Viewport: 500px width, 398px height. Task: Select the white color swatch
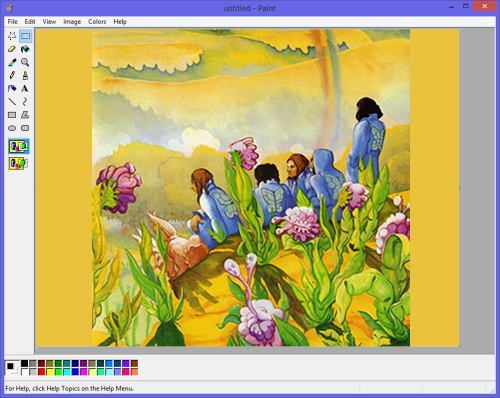pyautogui.click(x=25, y=372)
